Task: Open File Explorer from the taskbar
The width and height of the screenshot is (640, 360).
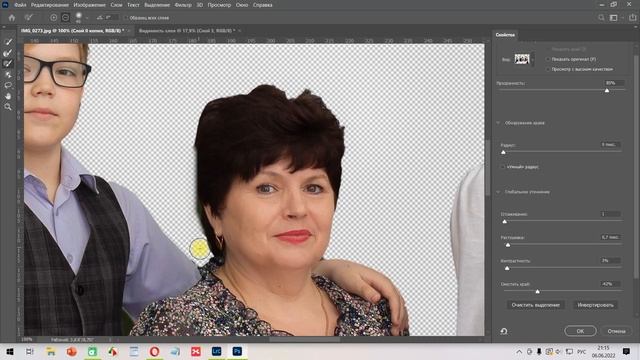Action: [x=51, y=351]
